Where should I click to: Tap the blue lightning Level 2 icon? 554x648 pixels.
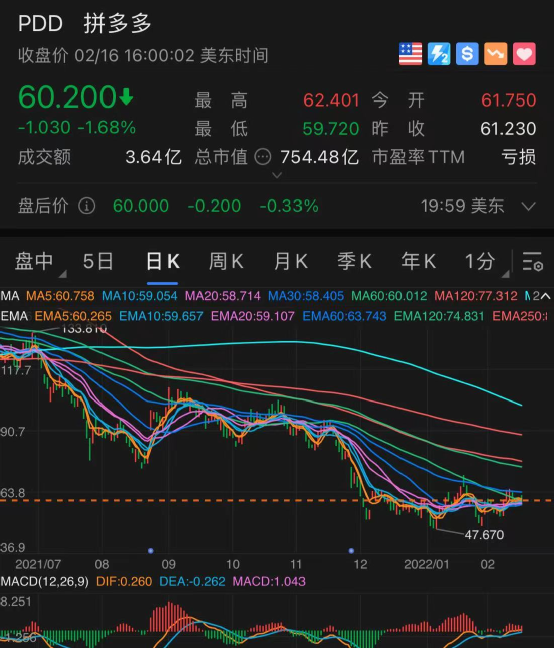coord(439,54)
